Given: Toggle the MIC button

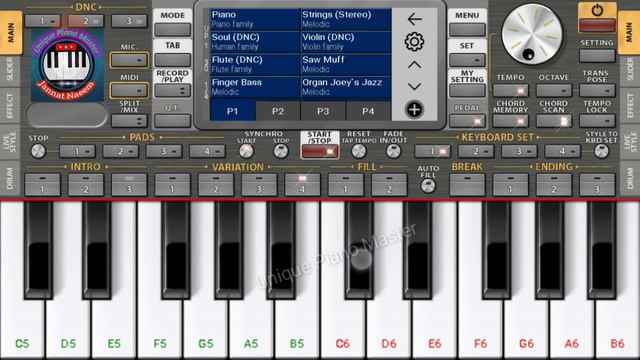Looking at the screenshot, I should coord(129,60).
